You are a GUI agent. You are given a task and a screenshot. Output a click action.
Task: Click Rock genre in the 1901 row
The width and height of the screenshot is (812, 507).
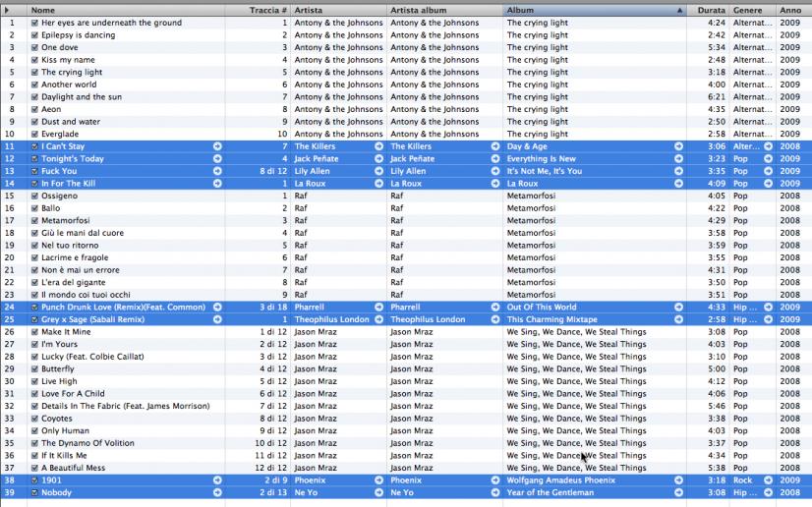(742, 480)
